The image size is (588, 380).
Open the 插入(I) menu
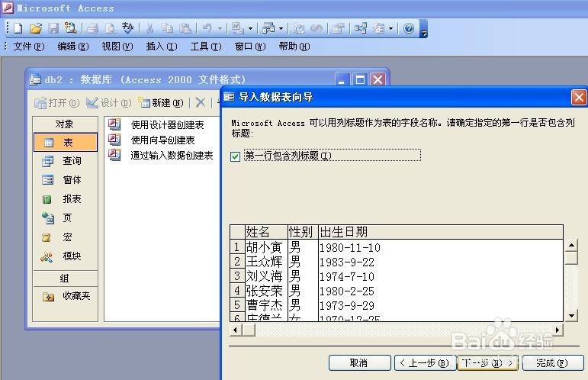162,47
